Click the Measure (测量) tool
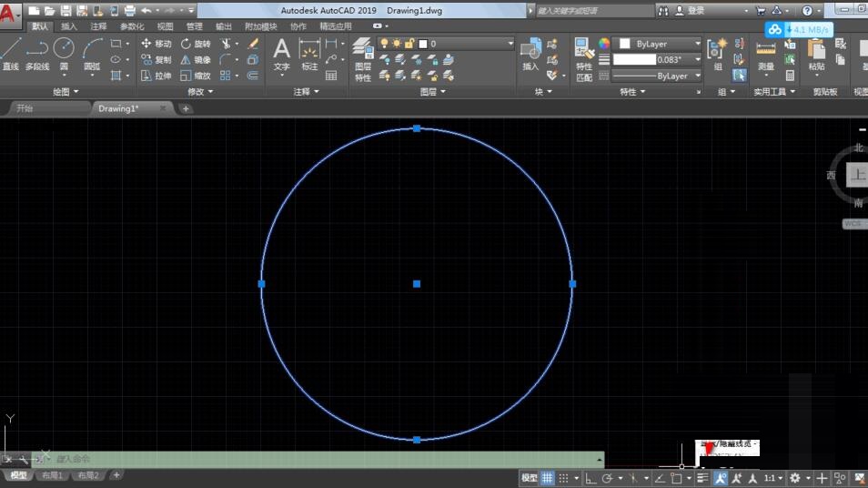 click(x=766, y=55)
